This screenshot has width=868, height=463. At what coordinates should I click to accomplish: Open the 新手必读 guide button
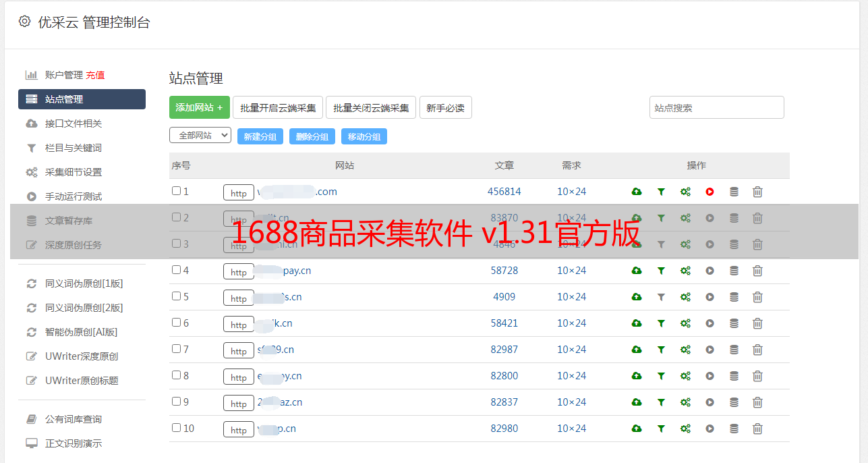[446, 107]
